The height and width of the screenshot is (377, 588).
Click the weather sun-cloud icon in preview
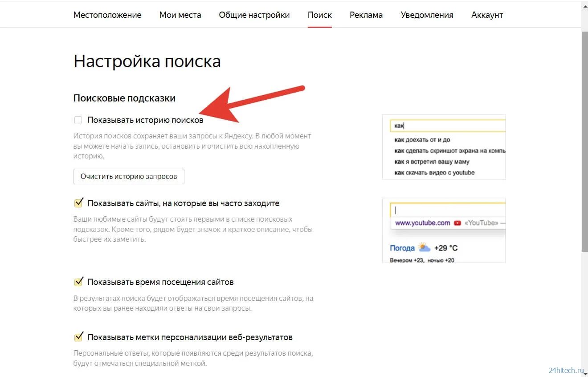424,247
